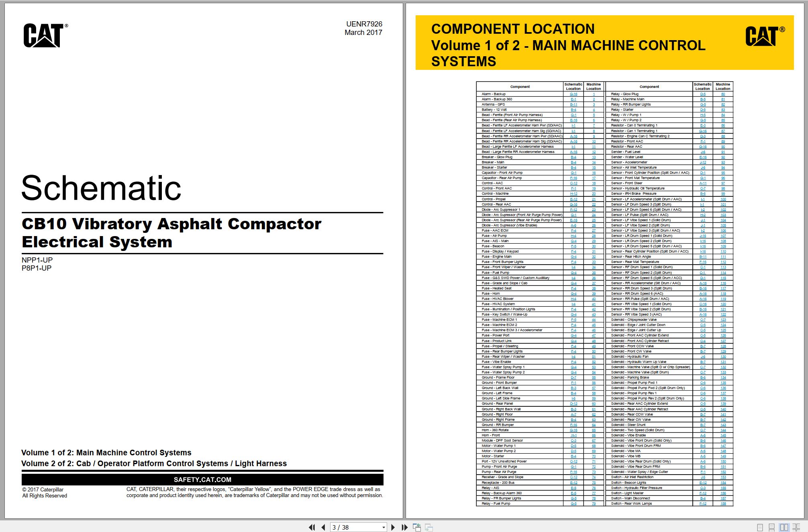
Task: Jump to the last page
Action: [404, 527]
